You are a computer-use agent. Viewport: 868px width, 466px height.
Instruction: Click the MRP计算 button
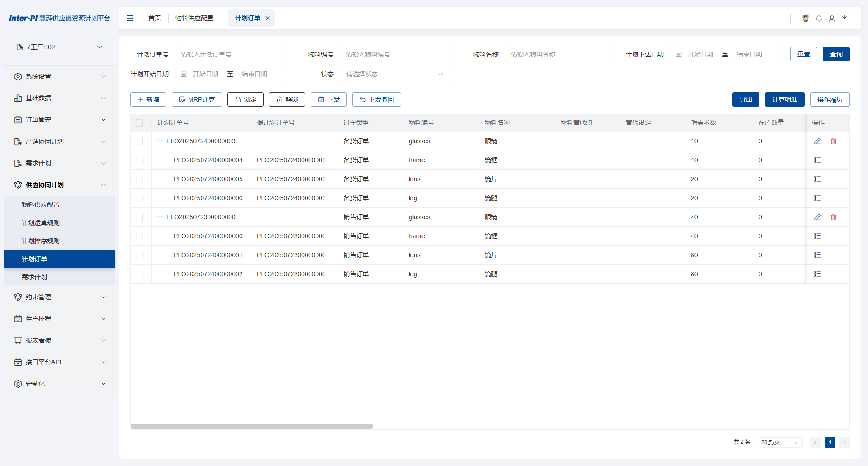197,99
